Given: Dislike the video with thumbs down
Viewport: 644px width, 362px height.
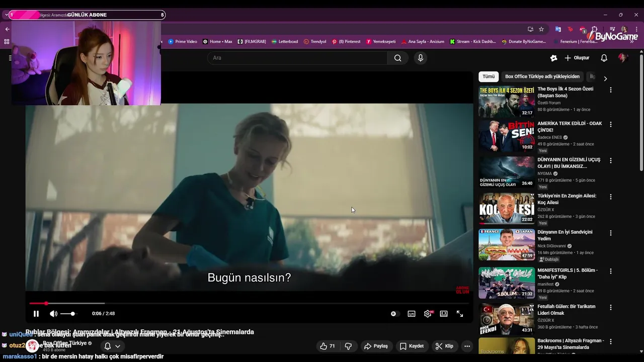Looking at the screenshot, I should coord(348,346).
